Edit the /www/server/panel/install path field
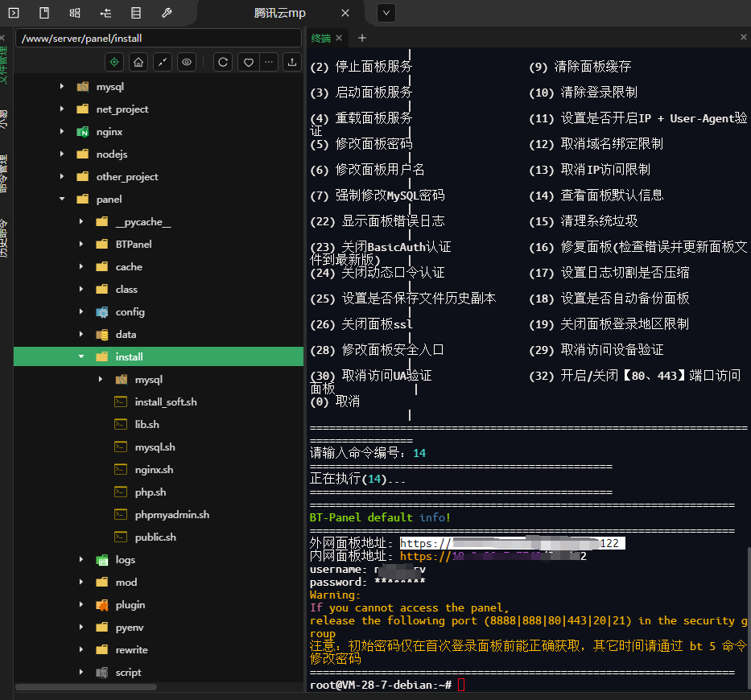The image size is (751, 700). [x=159, y=39]
